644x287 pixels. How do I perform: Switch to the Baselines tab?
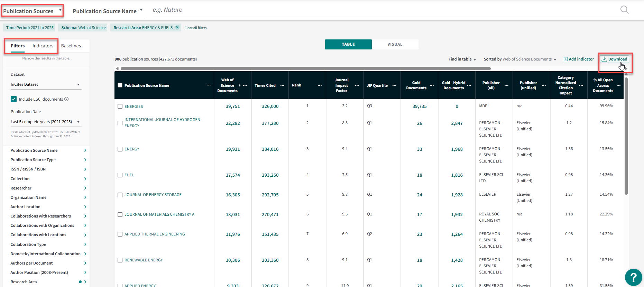pos(71,46)
